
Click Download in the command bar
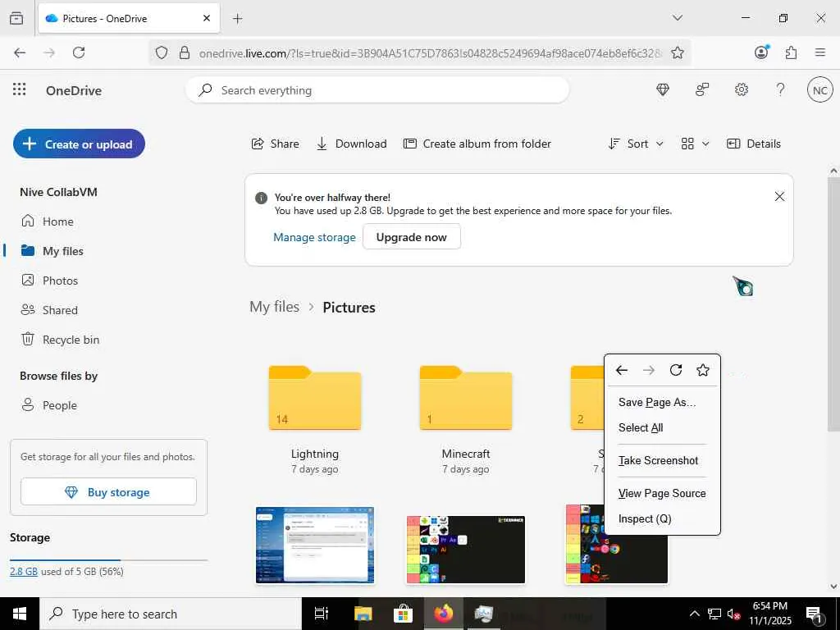click(351, 144)
